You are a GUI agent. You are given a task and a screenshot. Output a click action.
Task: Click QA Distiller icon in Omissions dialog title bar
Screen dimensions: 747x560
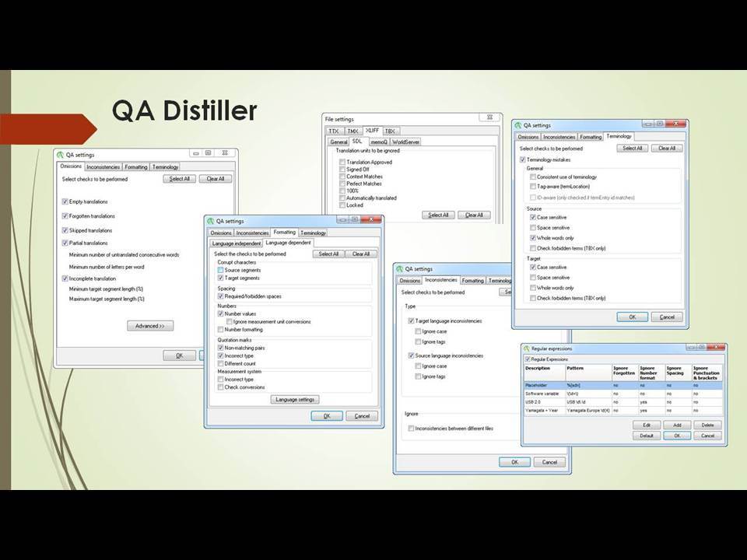point(61,155)
